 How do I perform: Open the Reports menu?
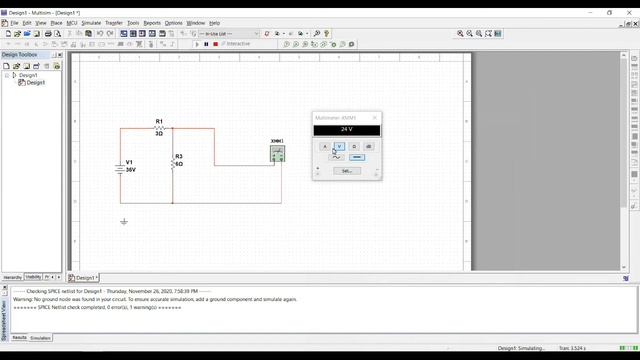point(152,23)
